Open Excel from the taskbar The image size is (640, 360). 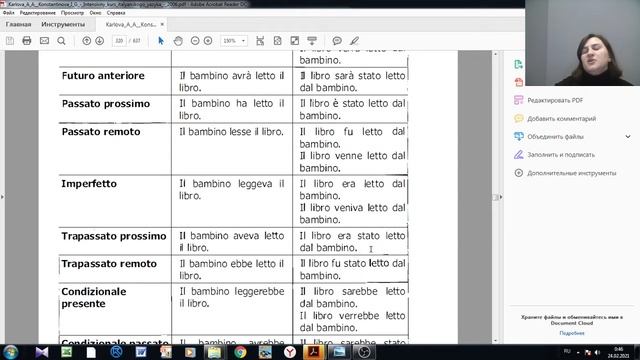pos(67,352)
